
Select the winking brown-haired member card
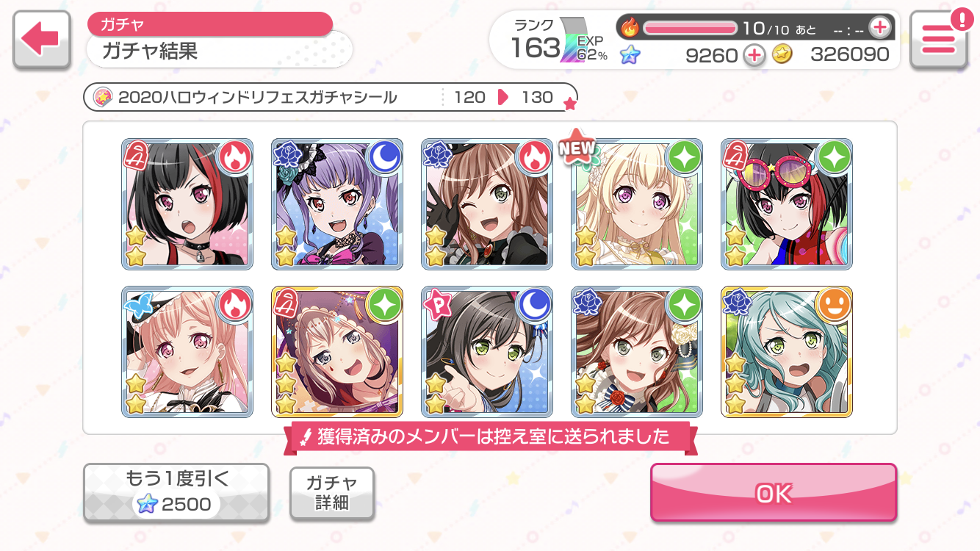487,204
